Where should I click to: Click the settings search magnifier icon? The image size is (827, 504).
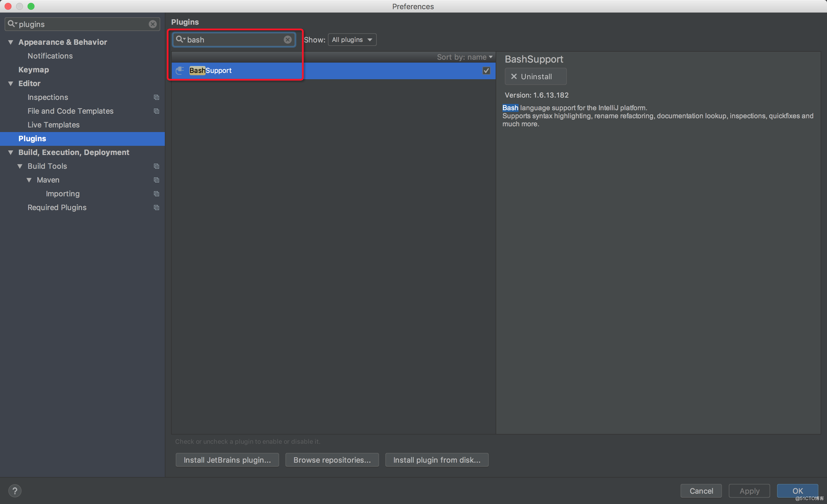click(x=12, y=24)
